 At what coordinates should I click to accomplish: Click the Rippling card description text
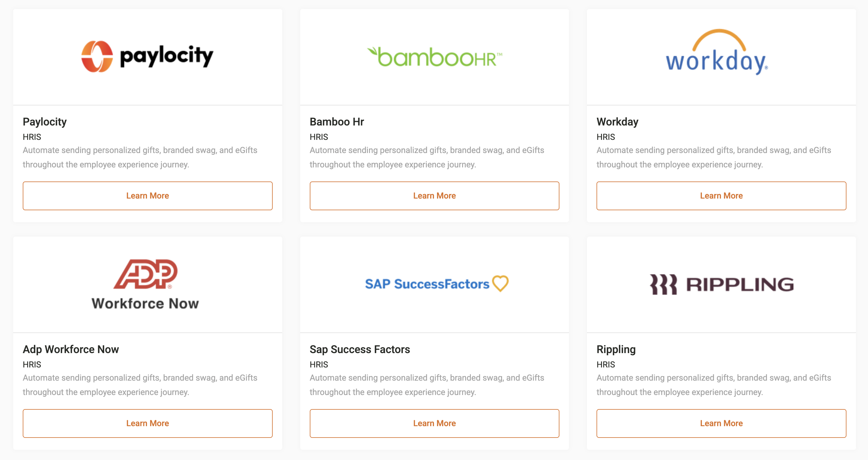pyautogui.click(x=713, y=385)
